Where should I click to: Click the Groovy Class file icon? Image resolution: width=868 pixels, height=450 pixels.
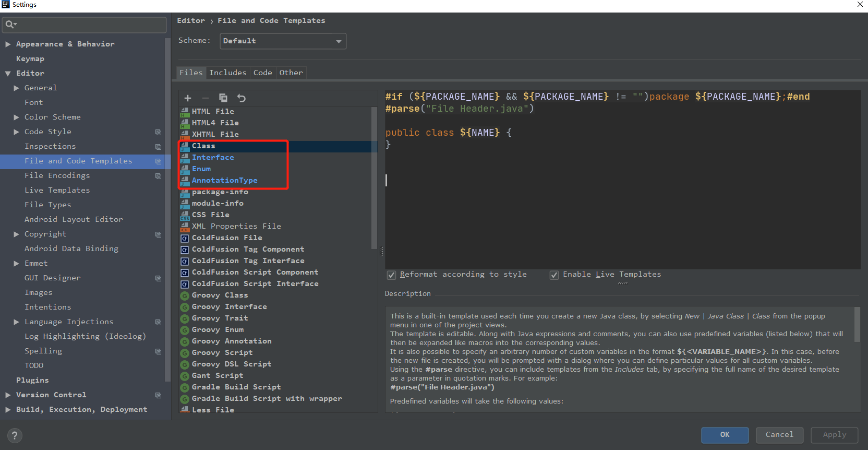coord(185,295)
